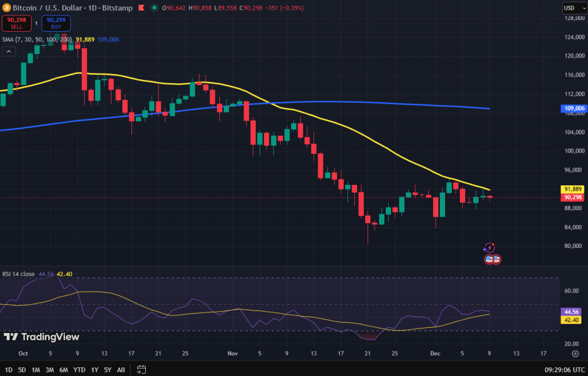Click the purple 44.56 RSI axis label
588x376 pixels.
tap(571, 312)
